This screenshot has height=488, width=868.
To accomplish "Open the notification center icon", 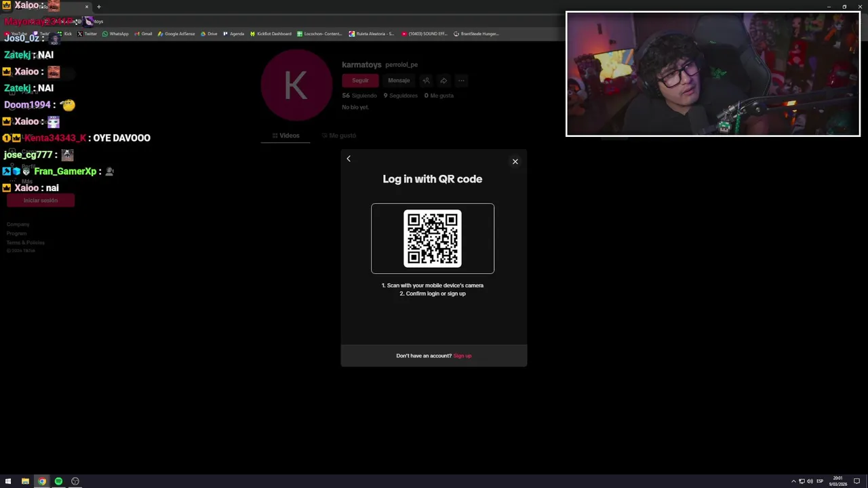I will click(x=858, y=481).
